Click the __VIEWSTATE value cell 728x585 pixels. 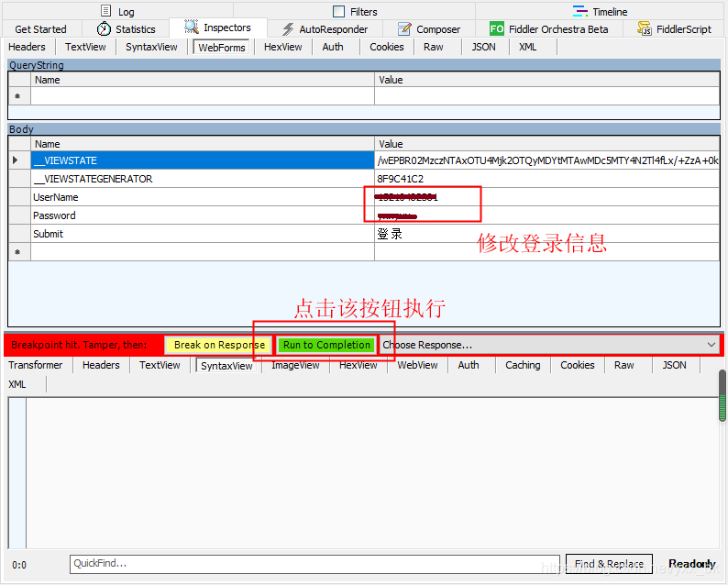coord(547,160)
